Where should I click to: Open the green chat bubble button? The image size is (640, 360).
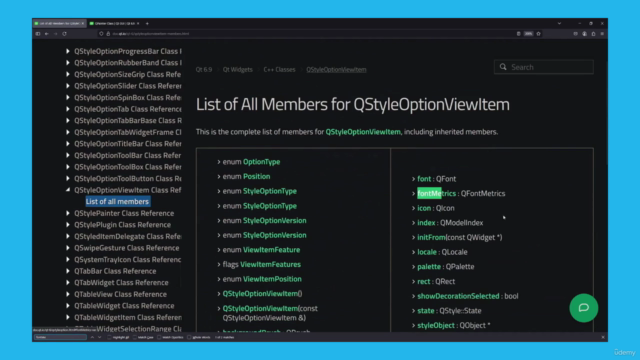[x=584, y=308]
